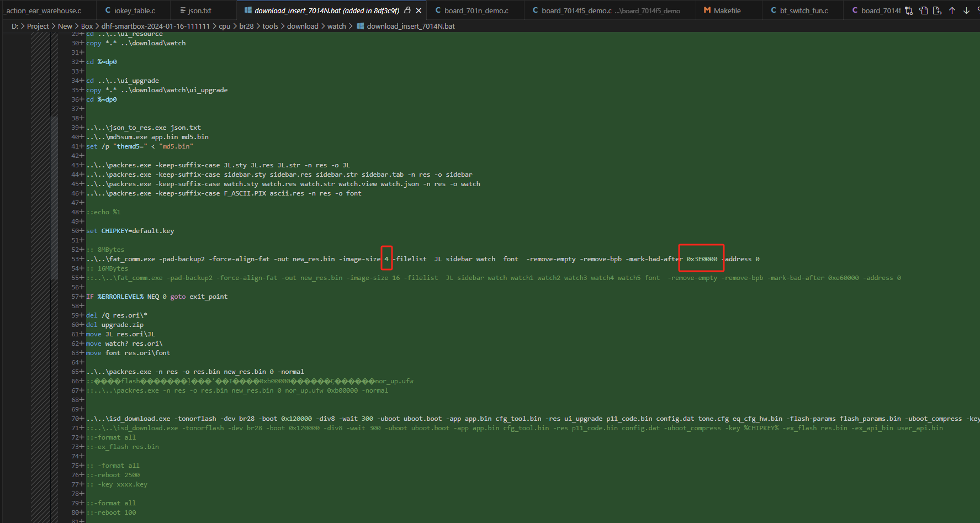Viewport: 980px width, 523px height.
Task: Close the download_insert_7014N.bat tab
Action: (x=419, y=10)
